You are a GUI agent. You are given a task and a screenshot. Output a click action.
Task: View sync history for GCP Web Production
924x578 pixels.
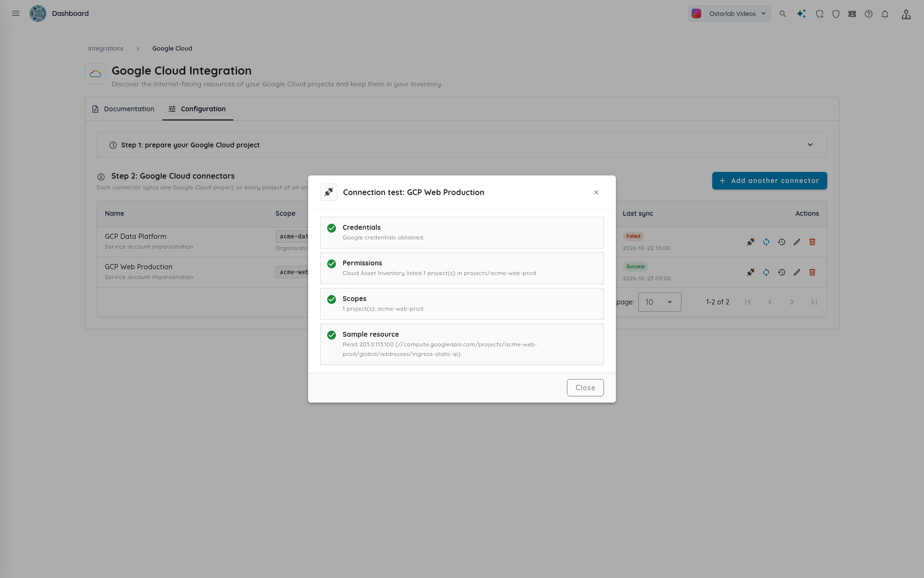(782, 272)
